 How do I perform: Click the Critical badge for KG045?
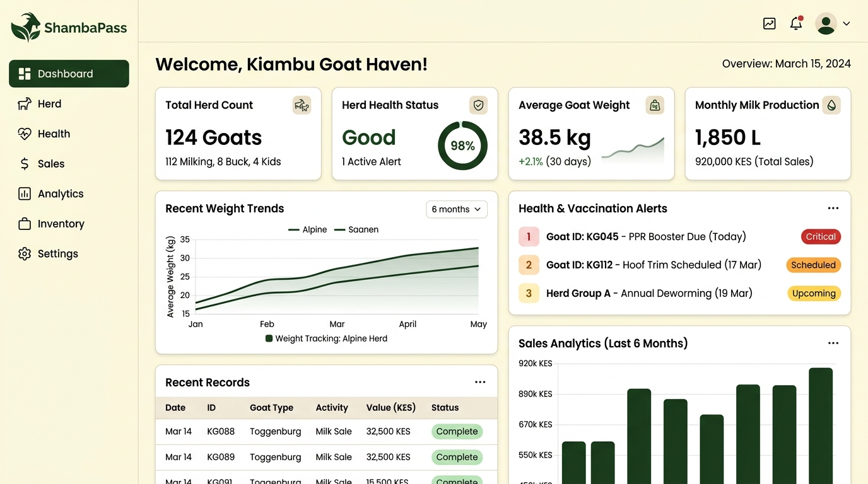click(x=821, y=237)
